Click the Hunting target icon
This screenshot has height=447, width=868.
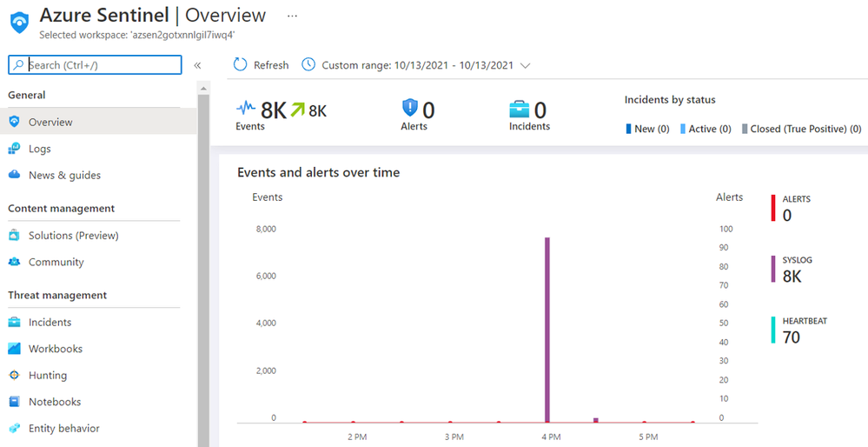click(15, 375)
